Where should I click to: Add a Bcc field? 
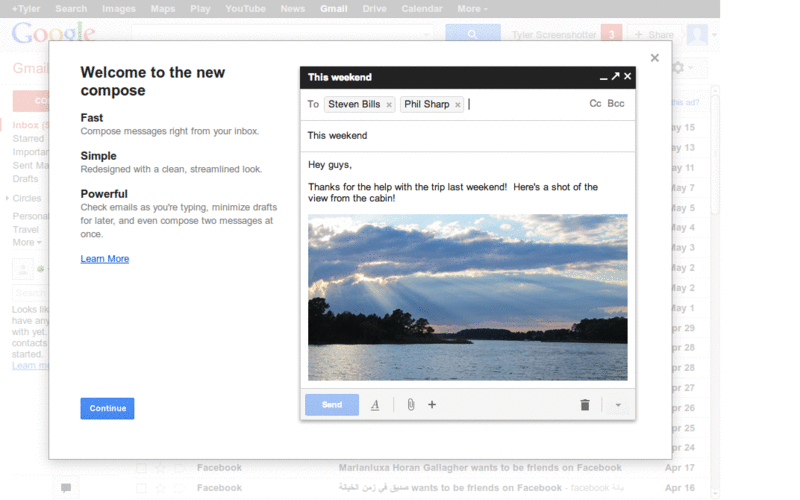tap(616, 104)
